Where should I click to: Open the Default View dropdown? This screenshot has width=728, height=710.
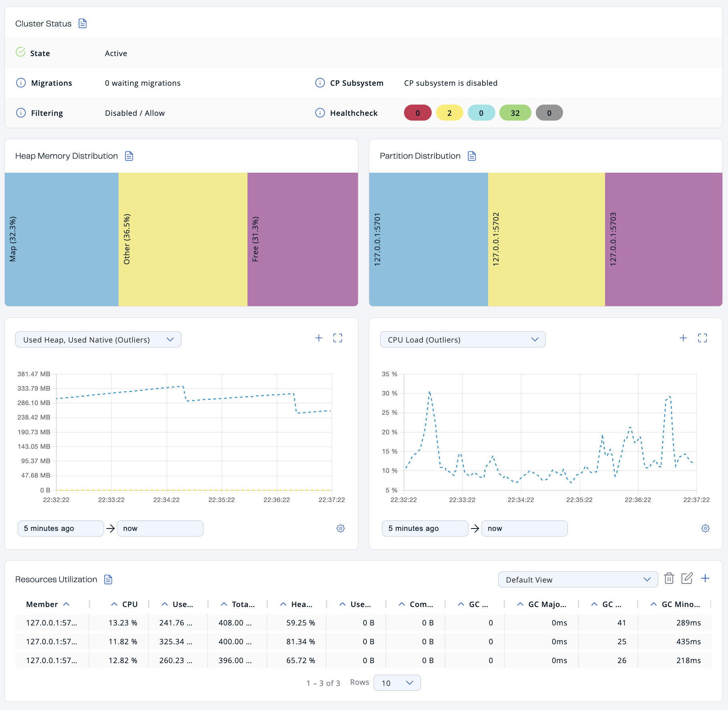coord(577,579)
